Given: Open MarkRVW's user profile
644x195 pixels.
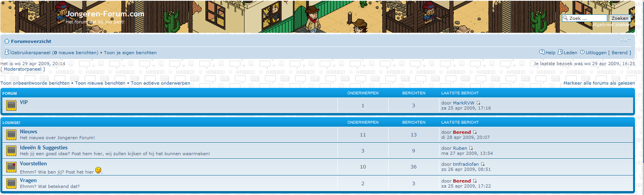Looking at the screenshot, I should point(464,103).
